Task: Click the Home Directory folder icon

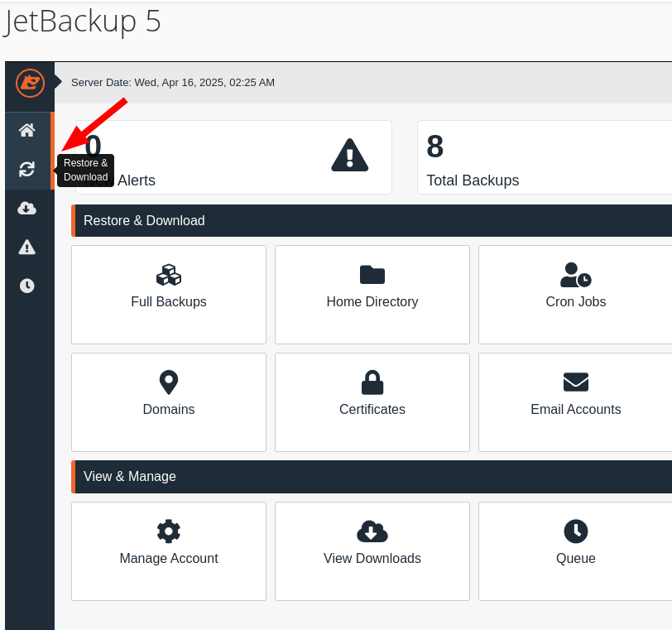Action: 372,275
